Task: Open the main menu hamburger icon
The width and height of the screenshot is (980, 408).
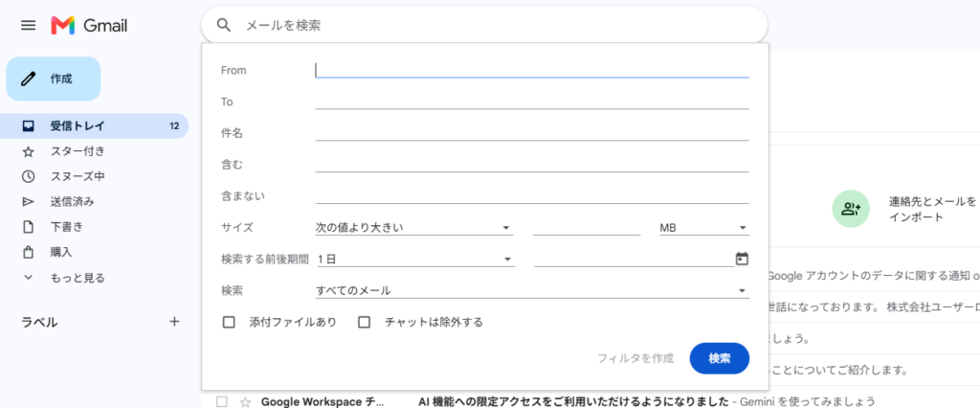Action: (28, 25)
